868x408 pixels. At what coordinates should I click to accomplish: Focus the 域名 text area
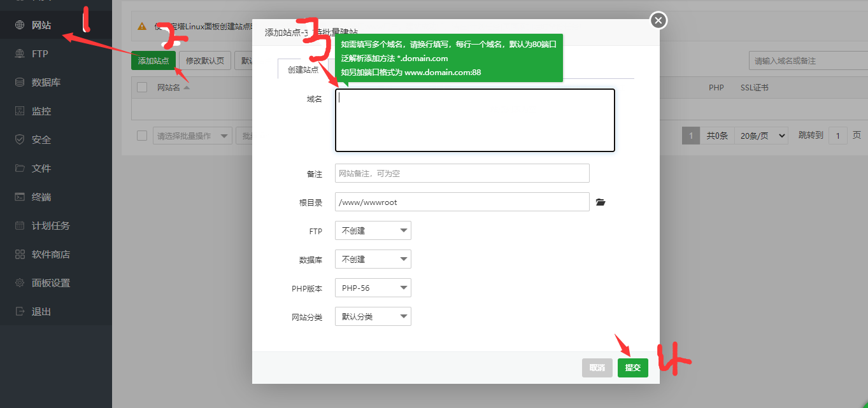click(475, 120)
